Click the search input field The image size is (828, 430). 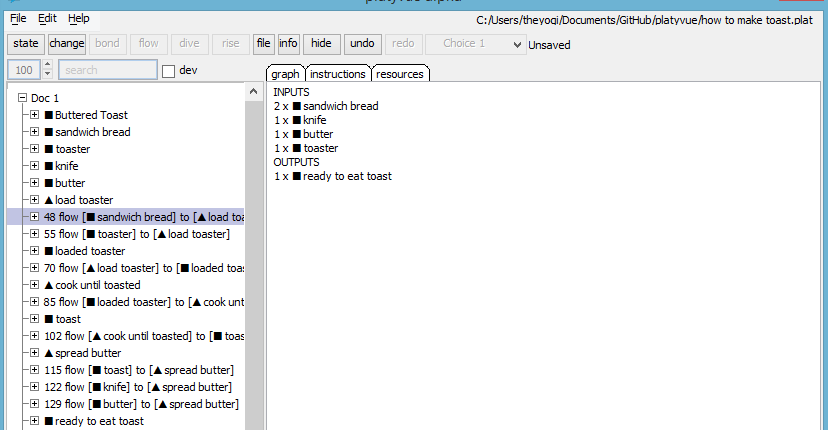107,70
